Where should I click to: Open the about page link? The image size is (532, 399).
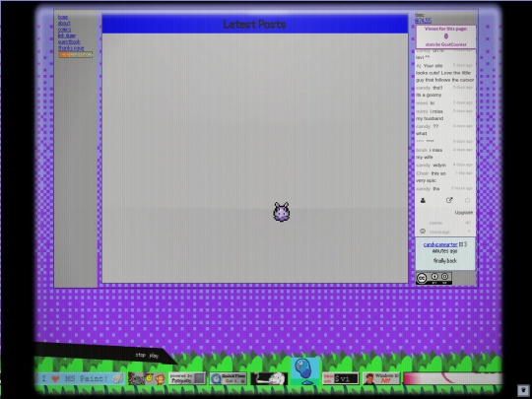click(x=64, y=23)
